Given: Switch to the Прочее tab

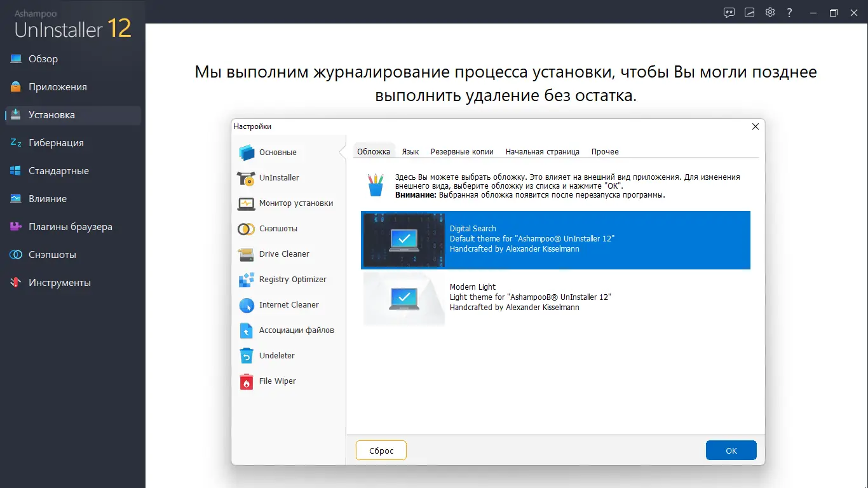Looking at the screenshot, I should tap(605, 152).
